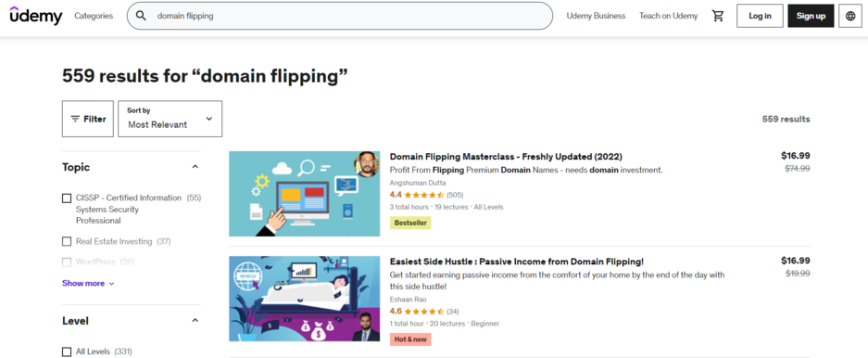The height and width of the screenshot is (358, 868).
Task: Open the language globe icon
Action: pos(850,16)
